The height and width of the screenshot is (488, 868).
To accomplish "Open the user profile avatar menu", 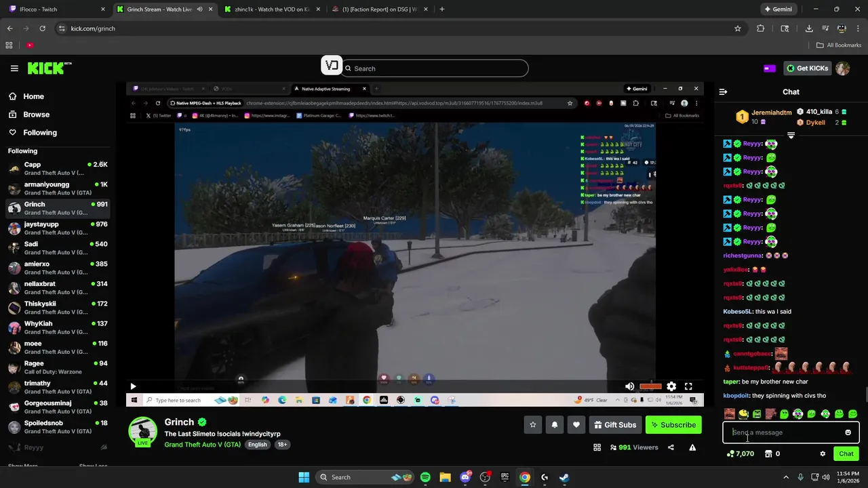I will coord(842,68).
